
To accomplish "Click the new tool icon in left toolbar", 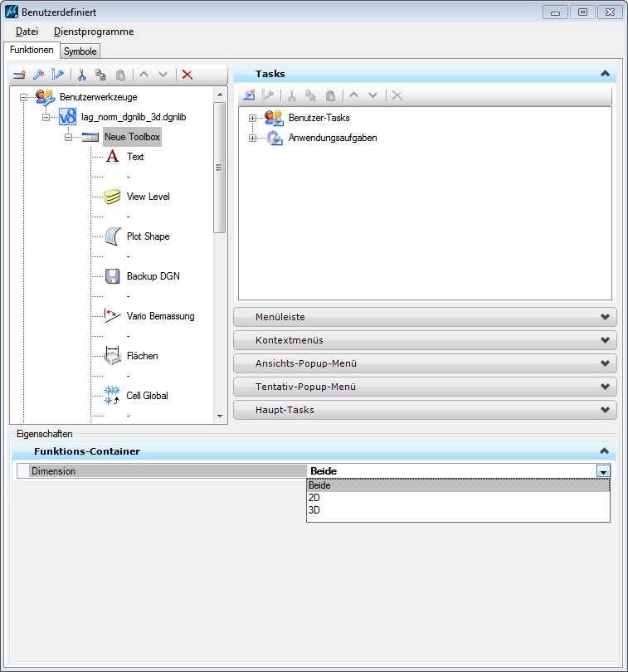I will pyautogui.click(x=19, y=75).
